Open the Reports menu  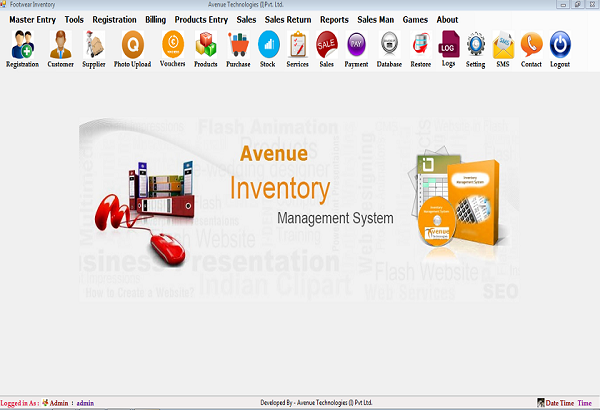(x=334, y=20)
